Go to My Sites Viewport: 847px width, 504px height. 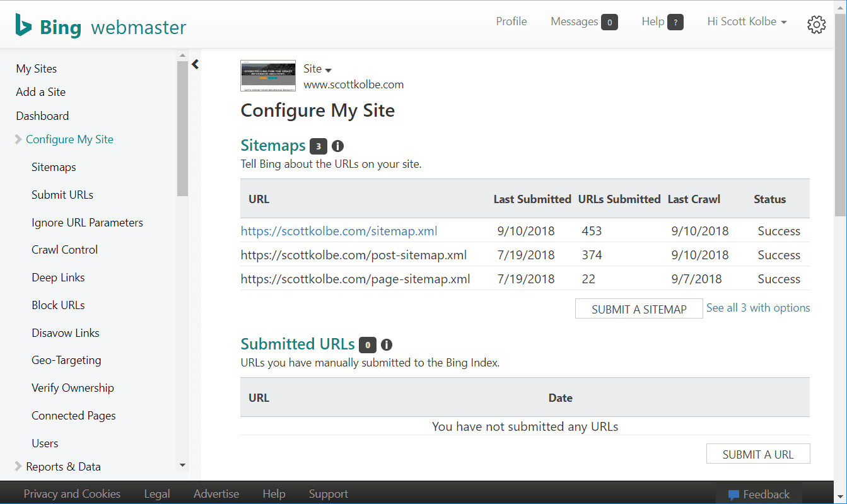pos(37,69)
